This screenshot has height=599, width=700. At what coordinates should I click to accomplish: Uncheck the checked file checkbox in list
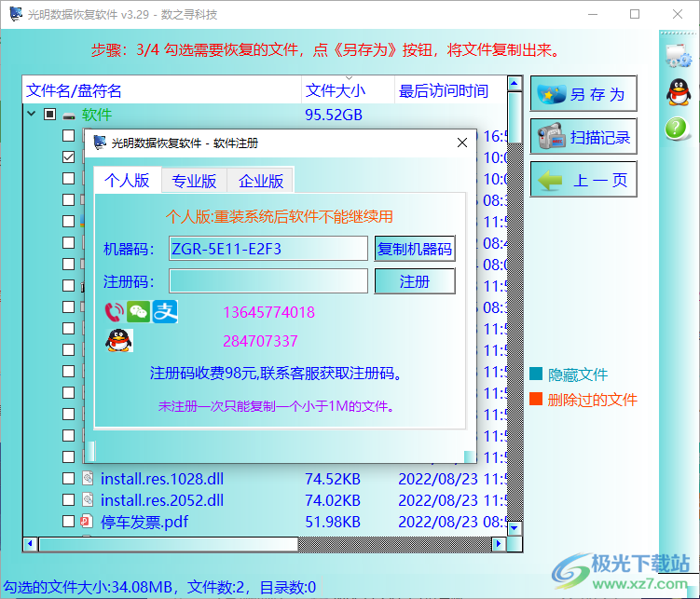tap(68, 157)
